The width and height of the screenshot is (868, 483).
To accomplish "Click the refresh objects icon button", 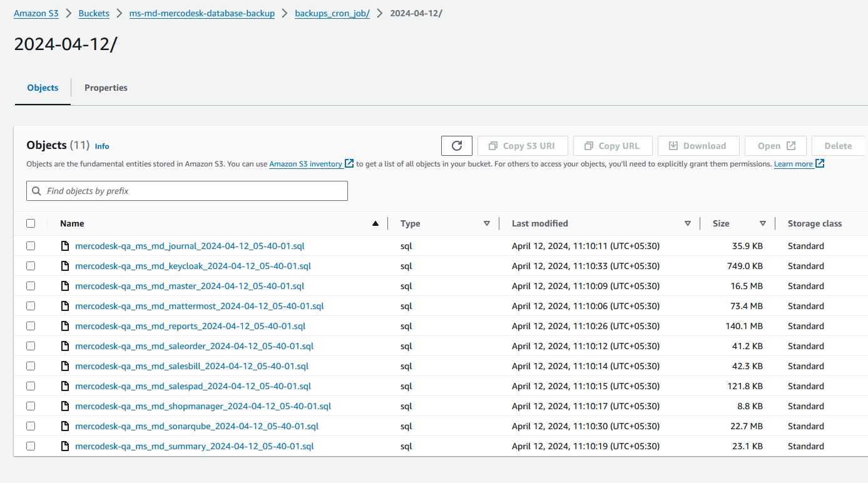I will point(457,146).
